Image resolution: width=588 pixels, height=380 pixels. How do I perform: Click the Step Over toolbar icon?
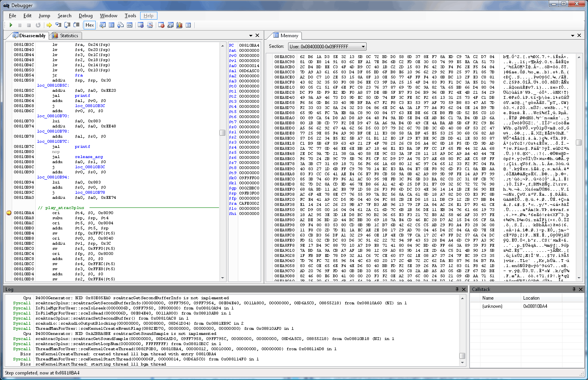coord(67,25)
